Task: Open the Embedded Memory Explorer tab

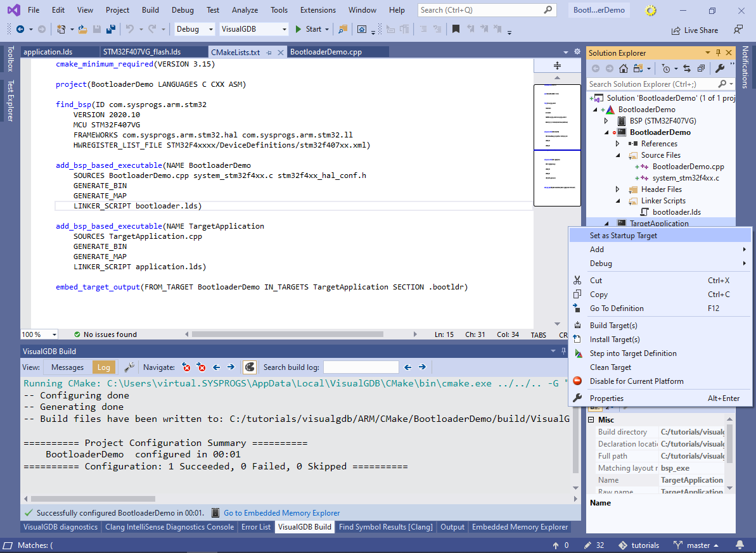Action: pos(520,527)
